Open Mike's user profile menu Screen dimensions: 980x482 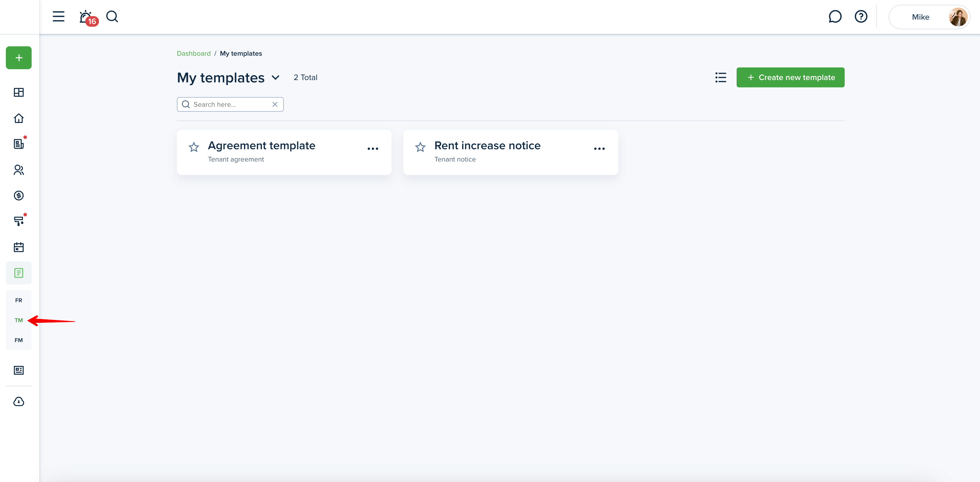click(x=929, y=17)
